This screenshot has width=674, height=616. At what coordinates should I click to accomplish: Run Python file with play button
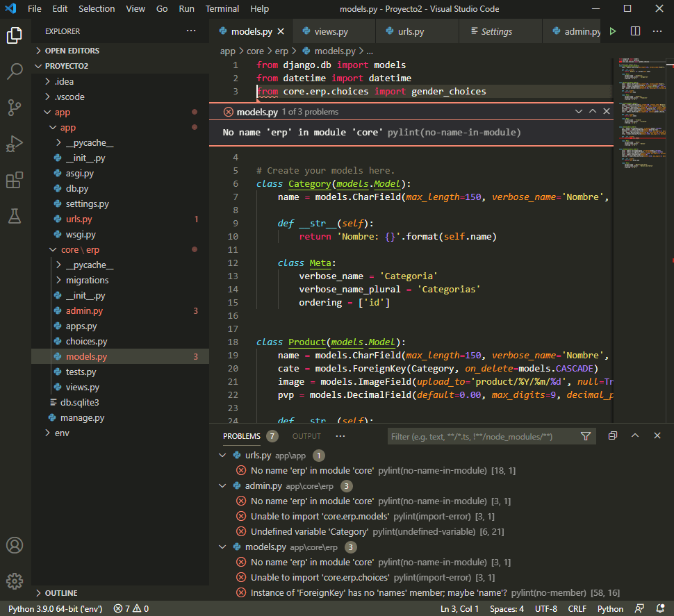pyautogui.click(x=613, y=31)
